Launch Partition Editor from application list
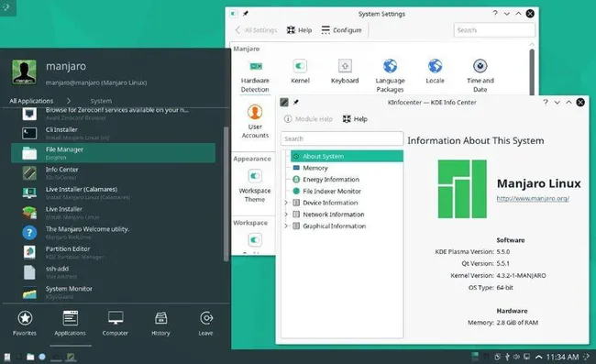This screenshot has height=364, width=596. click(x=114, y=252)
